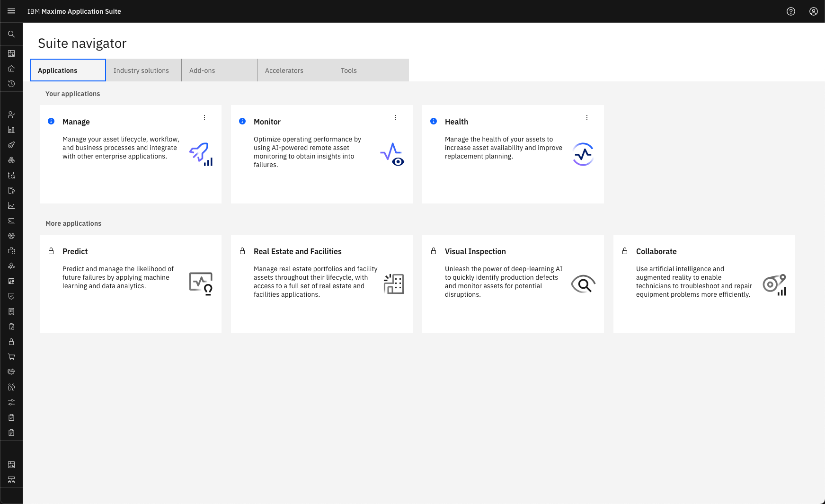Click the 'More applications' heading
Viewport: 825px width, 504px height.
coord(73,223)
